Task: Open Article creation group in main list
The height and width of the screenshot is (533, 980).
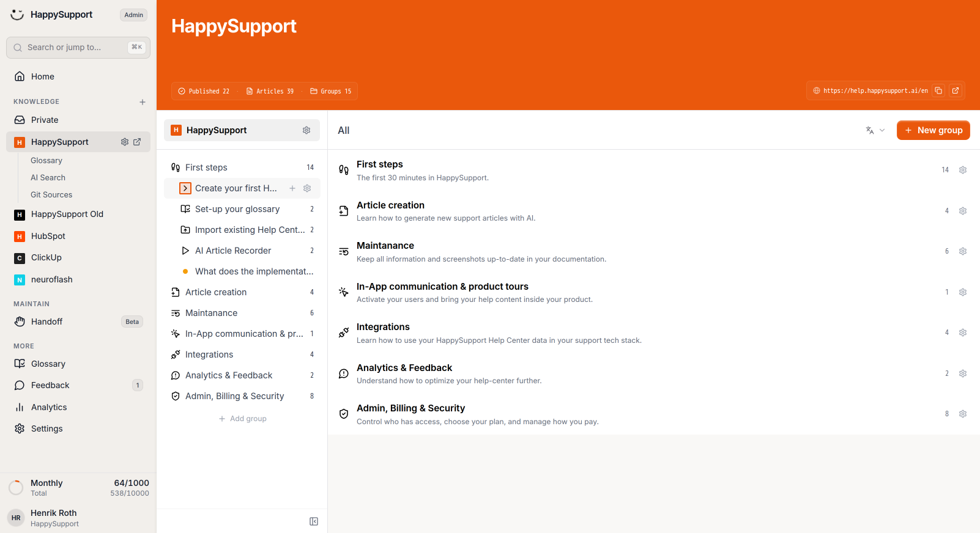Action: [654, 211]
